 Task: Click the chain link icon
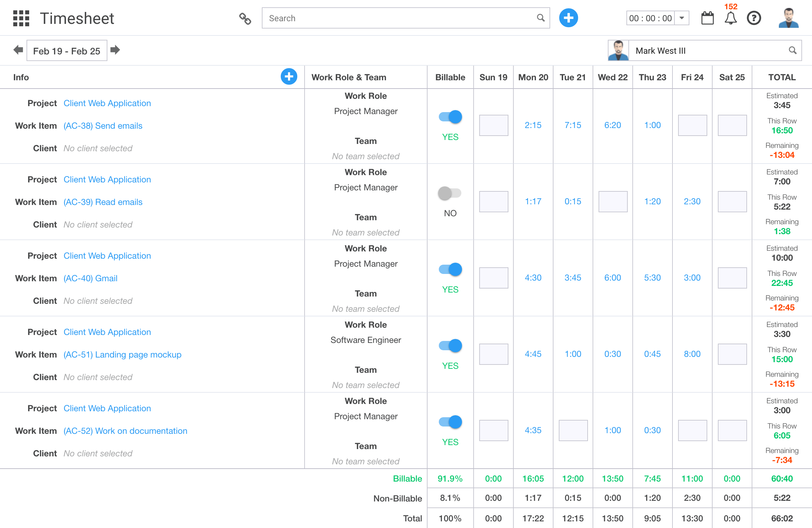point(245,19)
